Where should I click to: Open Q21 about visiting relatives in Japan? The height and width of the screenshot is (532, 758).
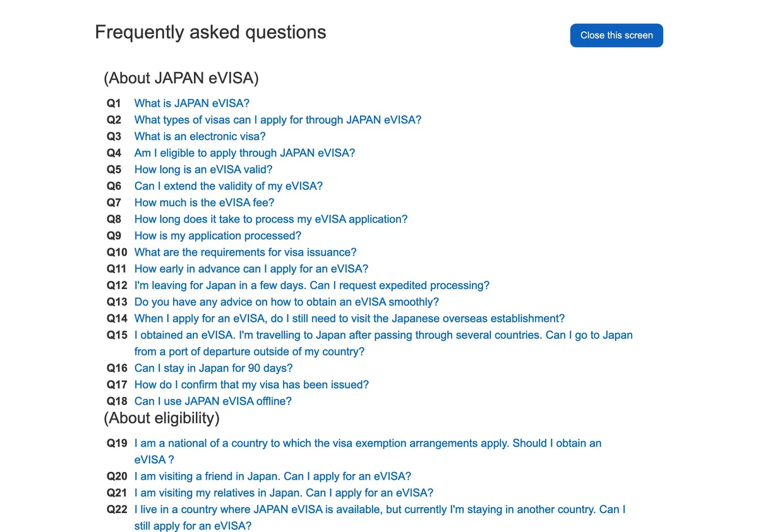[x=284, y=493]
